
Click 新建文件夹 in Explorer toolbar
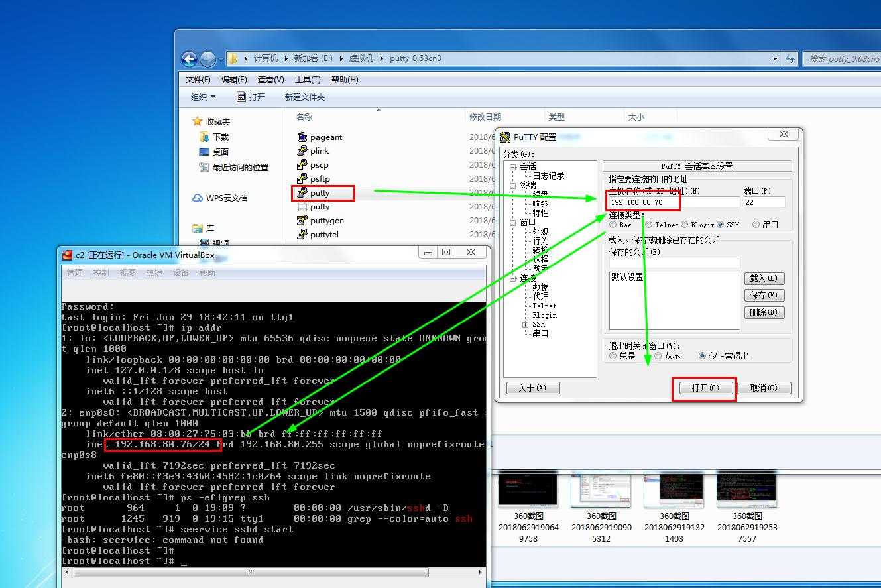point(305,97)
